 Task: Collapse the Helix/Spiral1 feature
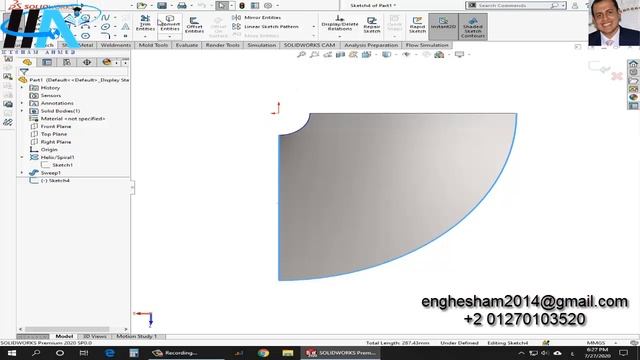coord(22,157)
